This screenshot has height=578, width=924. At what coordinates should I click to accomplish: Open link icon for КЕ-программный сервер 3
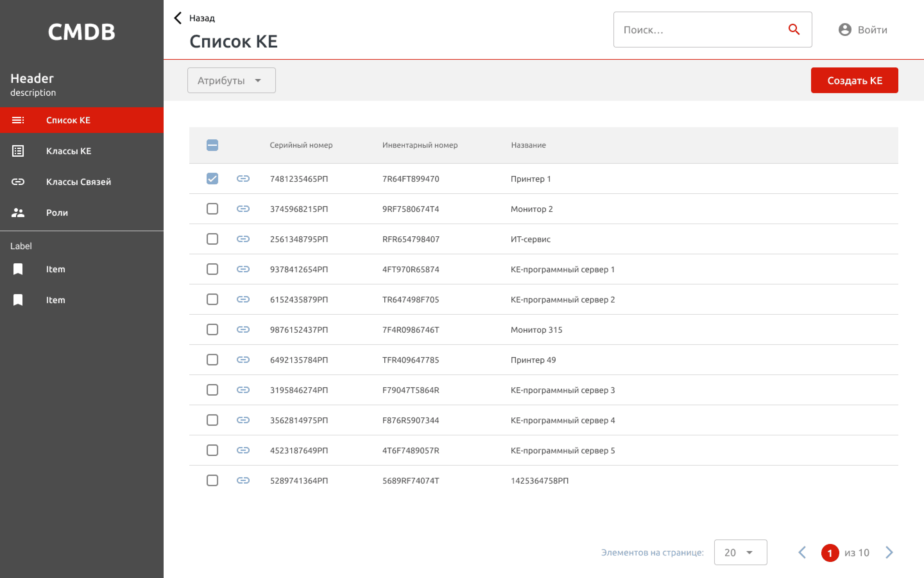[243, 390]
